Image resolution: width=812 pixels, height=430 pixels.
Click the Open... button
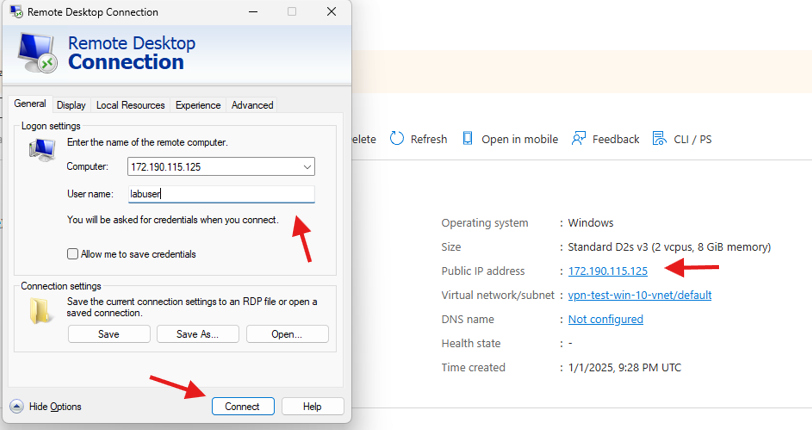pos(287,334)
